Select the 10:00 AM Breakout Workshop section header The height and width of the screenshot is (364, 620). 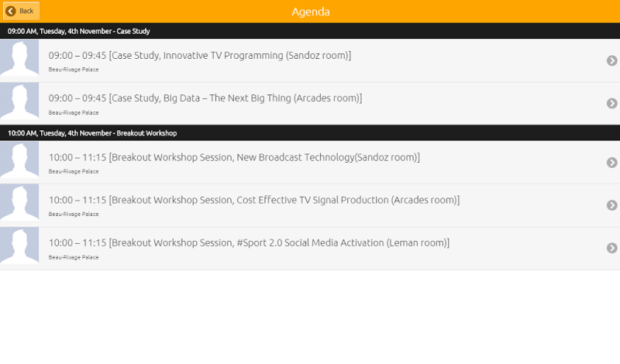(92, 132)
